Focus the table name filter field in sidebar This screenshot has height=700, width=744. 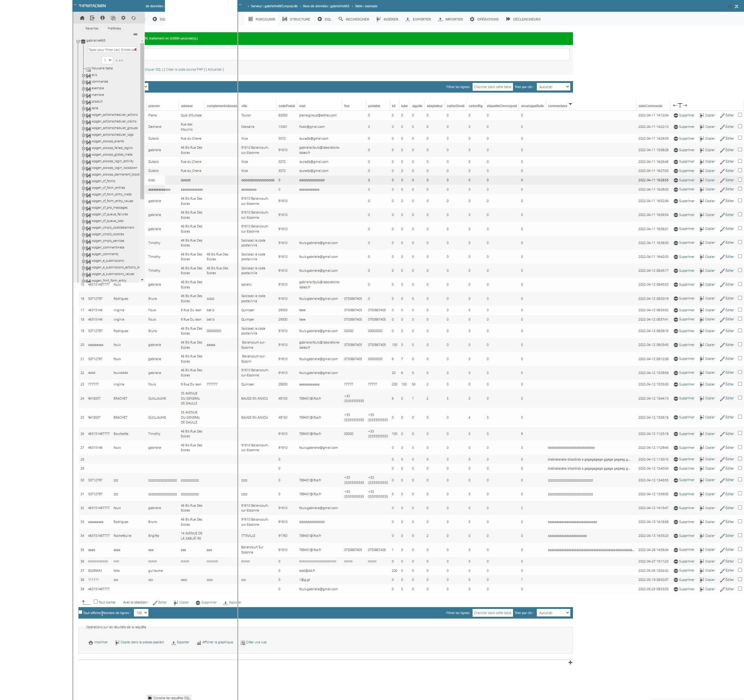112,50
